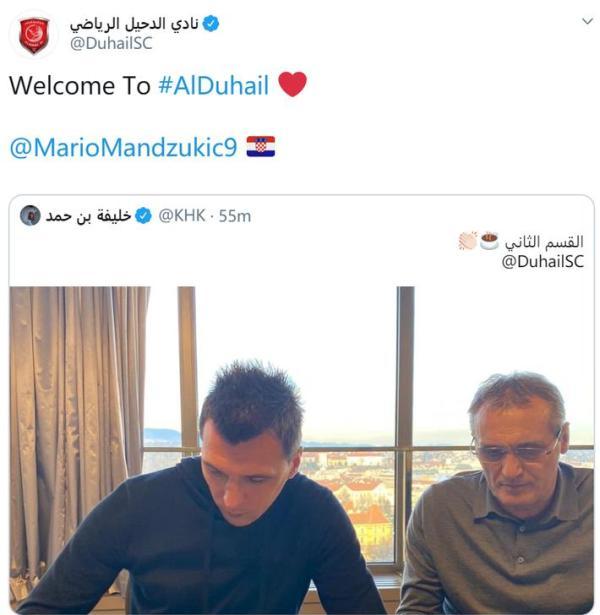Click the 'Welcome To' tweet text
This screenshot has width=600, height=615.
80,86
